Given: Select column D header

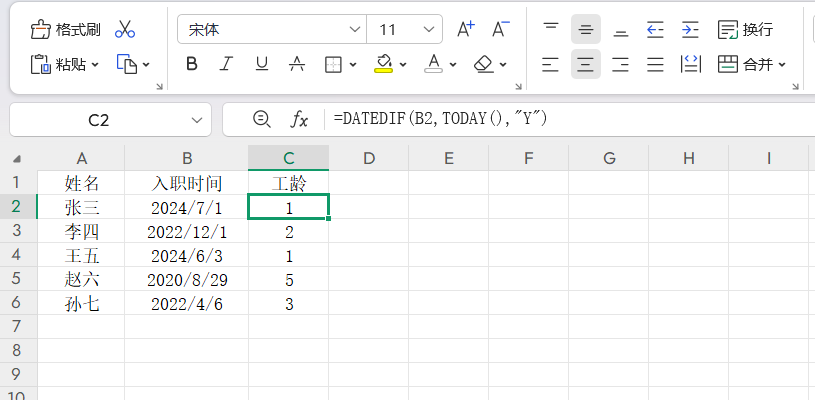Looking at the screenshot, I should coord(369,158).
